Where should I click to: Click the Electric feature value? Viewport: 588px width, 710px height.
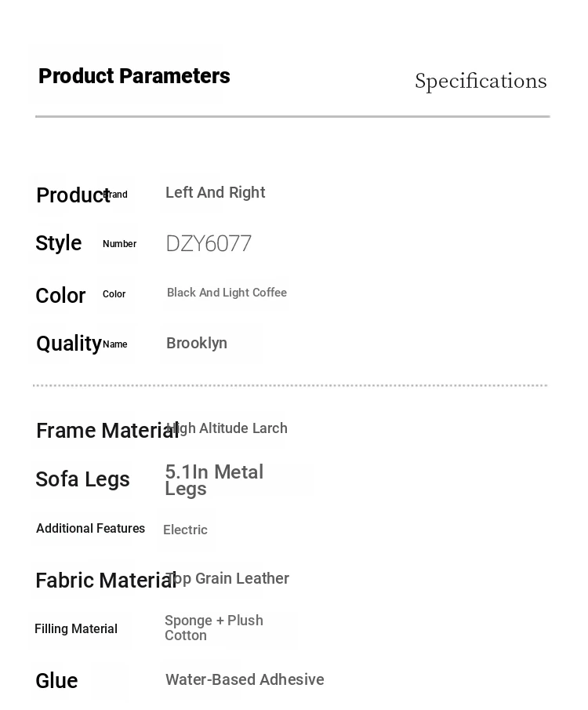[x=185, y=530]
